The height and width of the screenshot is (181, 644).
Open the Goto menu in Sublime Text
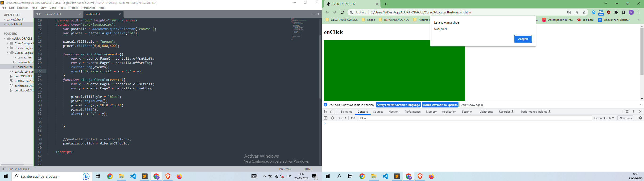53,8
